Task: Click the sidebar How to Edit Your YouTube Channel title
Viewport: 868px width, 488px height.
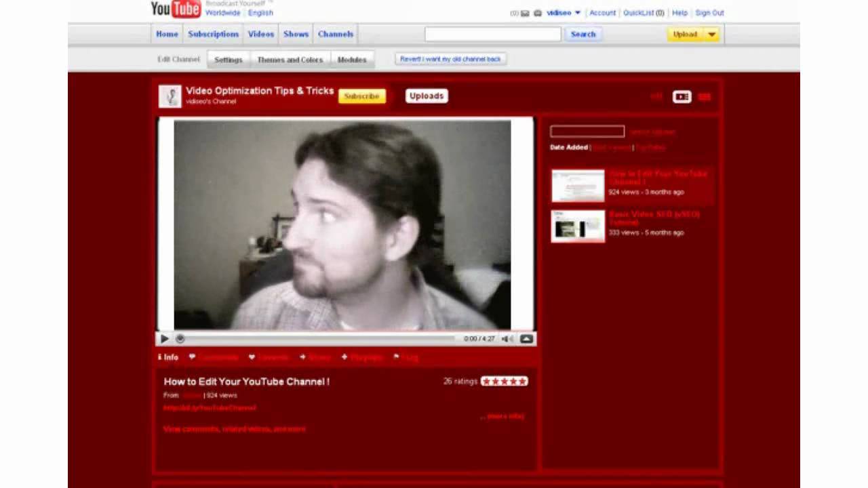Action: click(658, 178)
